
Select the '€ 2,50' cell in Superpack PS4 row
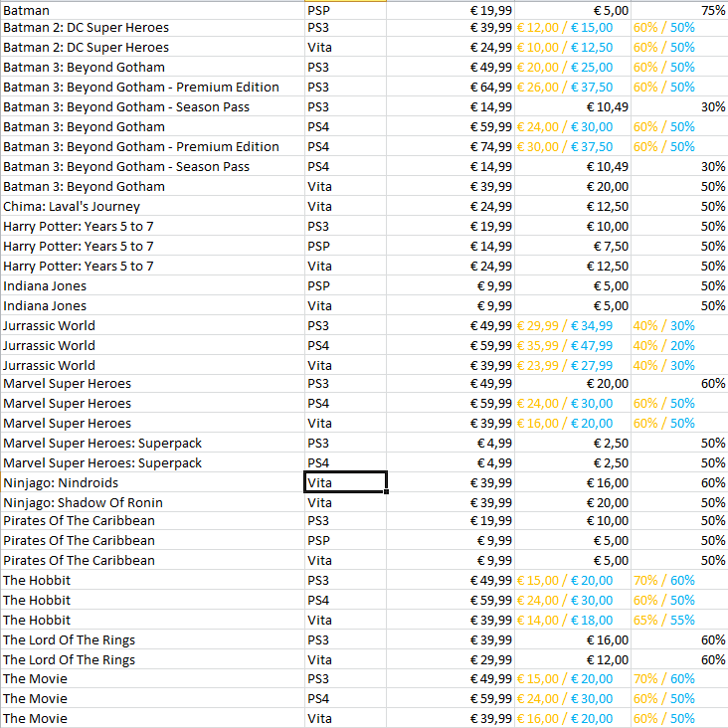[x=573, y=462]
